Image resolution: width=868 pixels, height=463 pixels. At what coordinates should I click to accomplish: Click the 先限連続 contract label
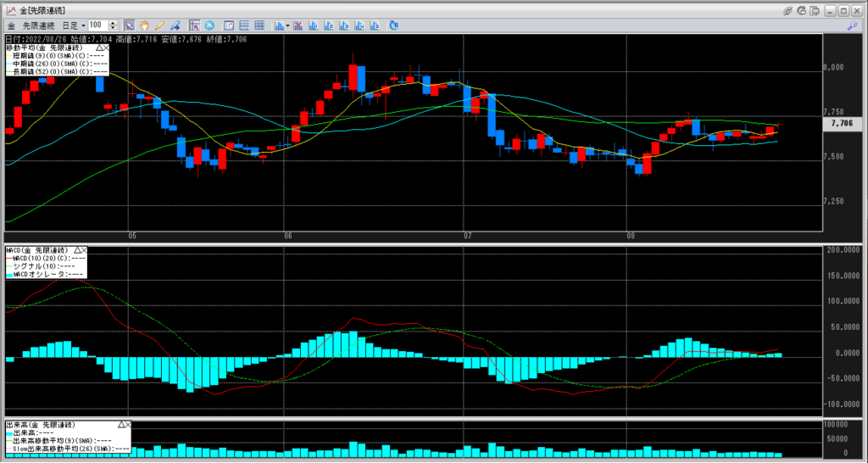point(38,25)
